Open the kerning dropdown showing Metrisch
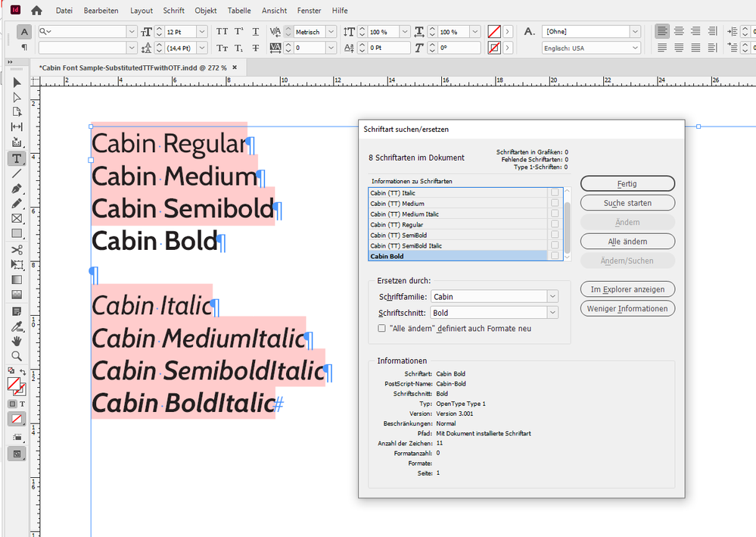This screenshot has height=537, width=756. [331, 31]
